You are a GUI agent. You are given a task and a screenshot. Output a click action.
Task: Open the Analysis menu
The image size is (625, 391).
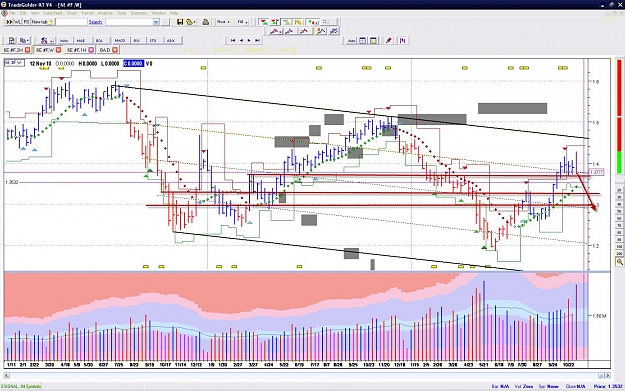point(105,13)
